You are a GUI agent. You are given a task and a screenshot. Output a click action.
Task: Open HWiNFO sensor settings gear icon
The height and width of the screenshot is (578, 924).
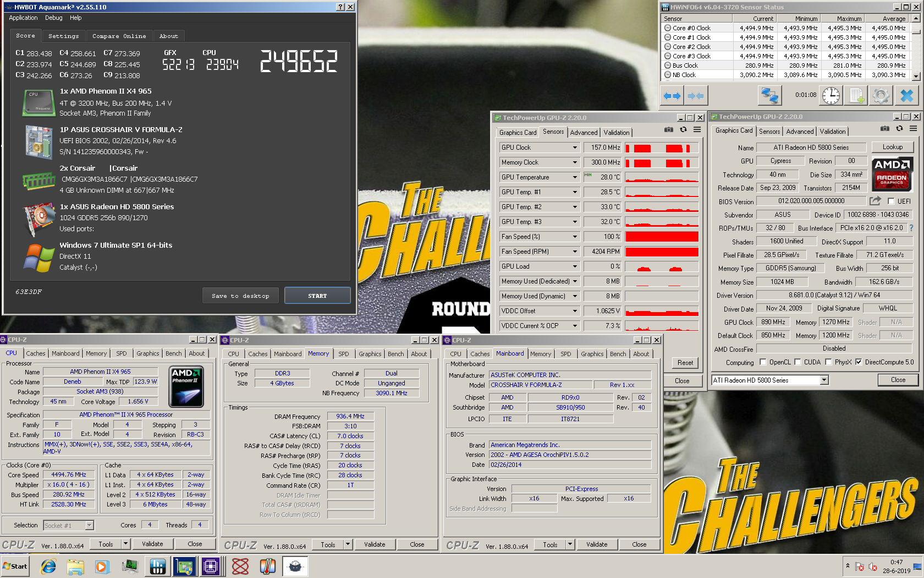tap(881, 96)
